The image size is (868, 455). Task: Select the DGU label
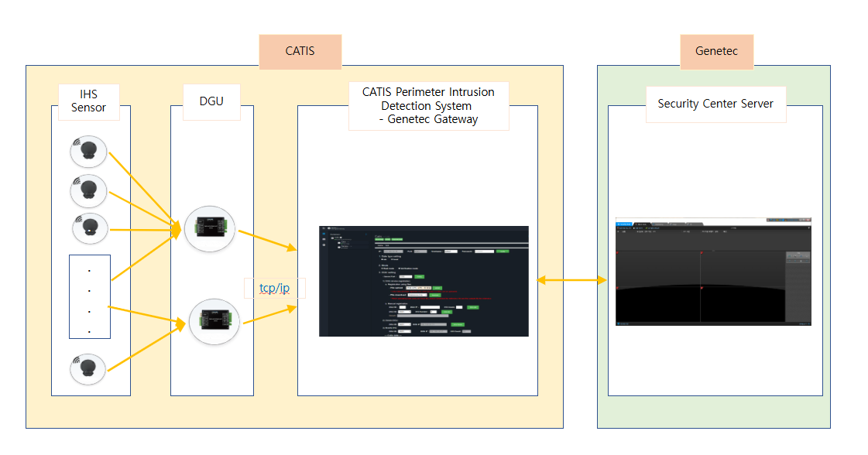(211, 102)
